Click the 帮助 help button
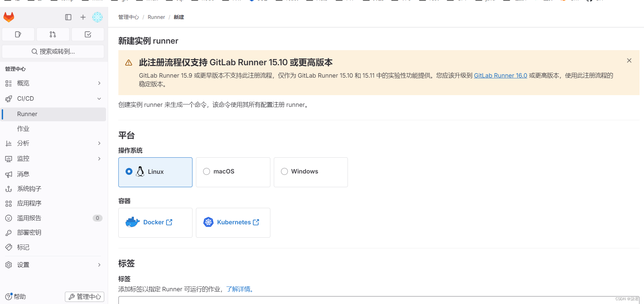This screenshot has height=304, width=644. point(16,296)
